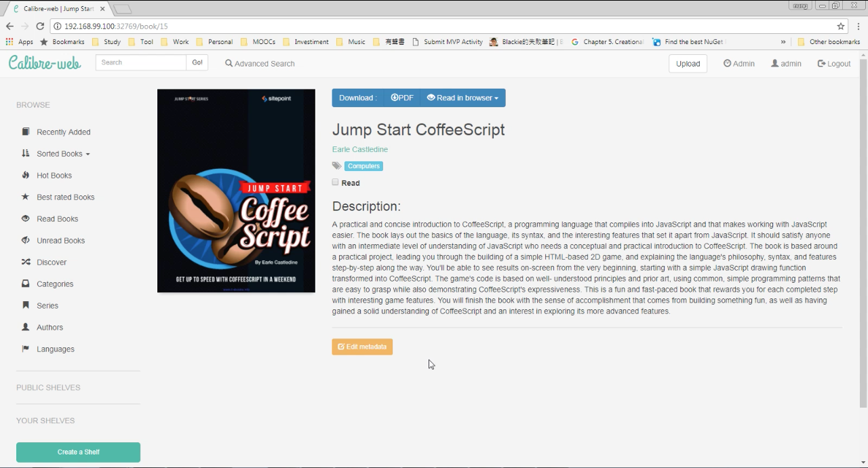Click the browser forward arrow
This screenshot has width=868, height=468.
(x=25, y=26)
